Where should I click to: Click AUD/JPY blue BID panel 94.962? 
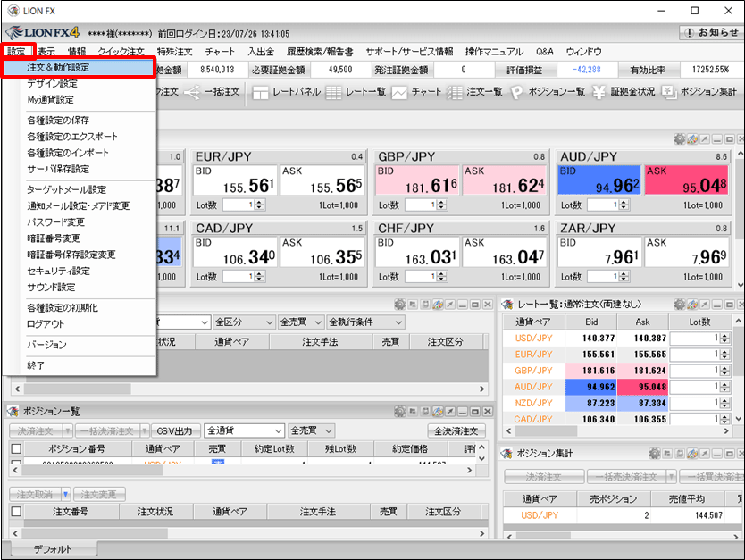[x=599, y=180]
